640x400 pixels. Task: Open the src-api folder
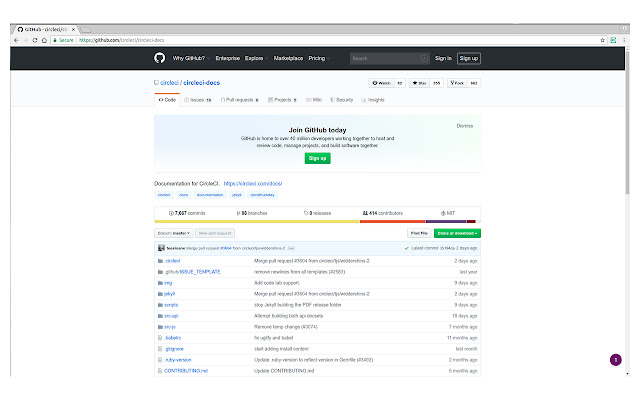point(171,316)
